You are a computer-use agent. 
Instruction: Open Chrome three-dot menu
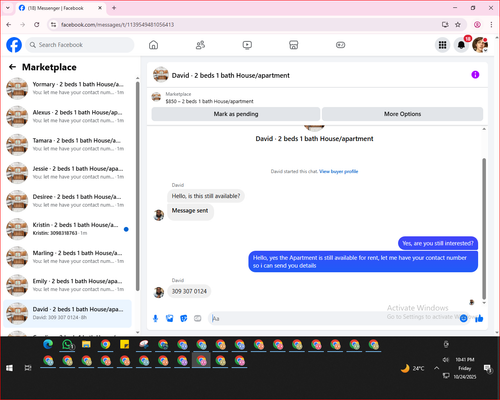pos(491,24)
